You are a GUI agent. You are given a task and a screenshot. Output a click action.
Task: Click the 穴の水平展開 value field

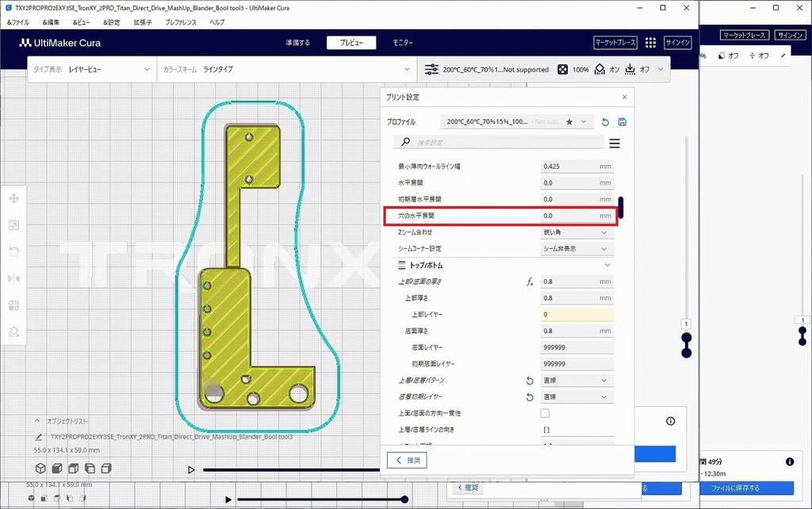tap(577, 216)
